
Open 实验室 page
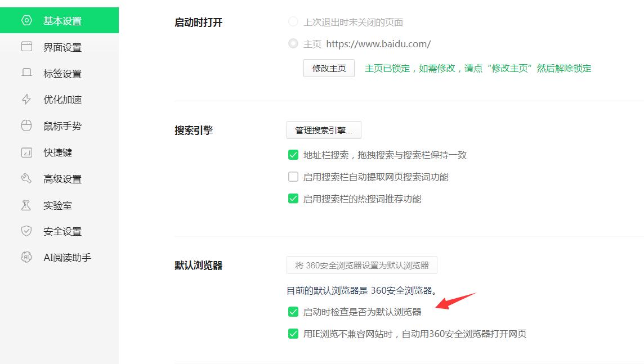point(59,205)
